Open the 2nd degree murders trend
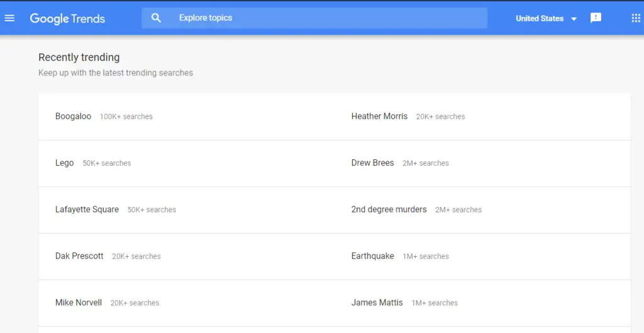Screen dimensions: 644x333 pyautogui.click(x=389, y=209)
